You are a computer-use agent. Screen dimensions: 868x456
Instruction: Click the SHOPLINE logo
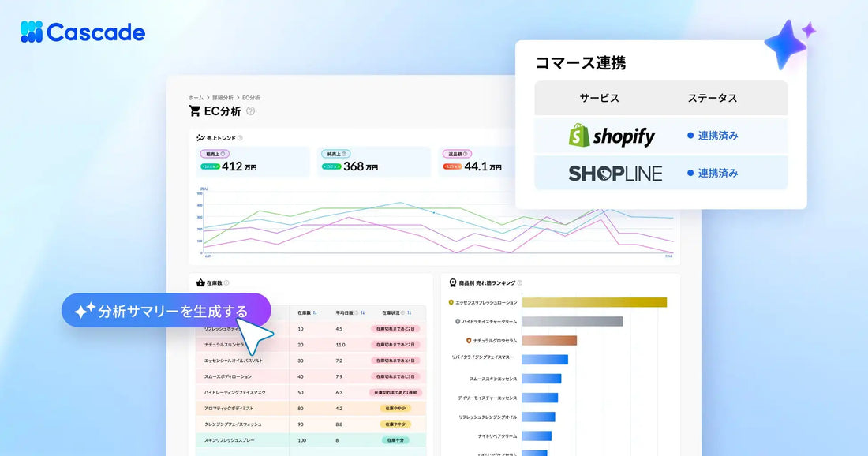[615, 174]
